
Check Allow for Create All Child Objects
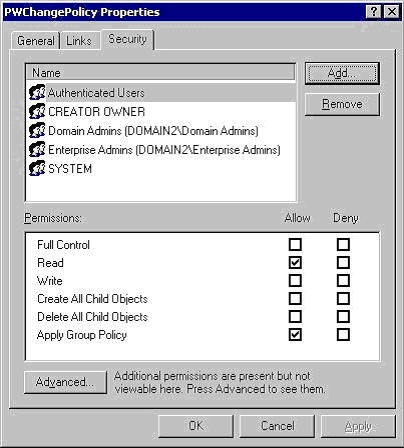coord(295,298)
